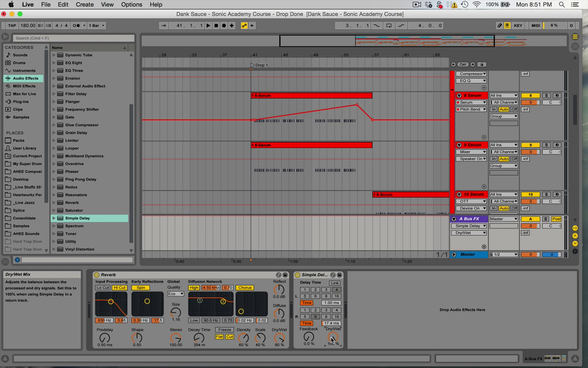
Task: Click the TAP tempo button
Action: [12, 25]
